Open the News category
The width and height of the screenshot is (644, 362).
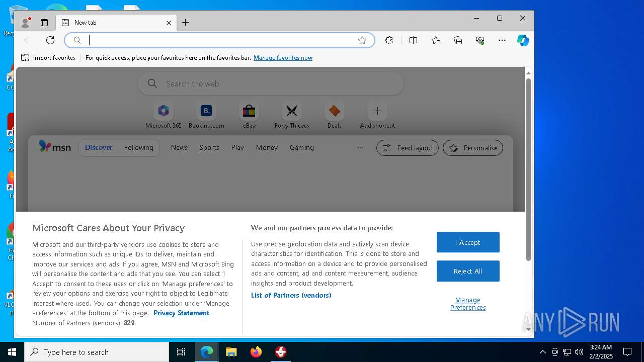pos(179,147)
